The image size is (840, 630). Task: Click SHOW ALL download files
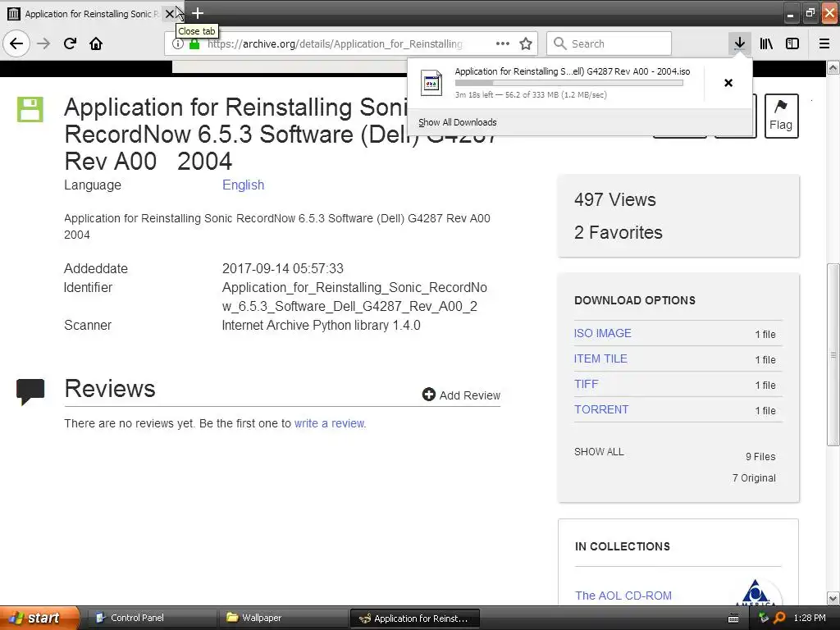pyautogui.click(x=599, y=452)
